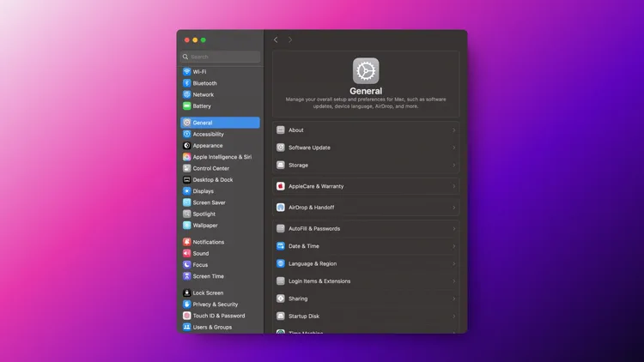Screen dimensions: 644x362
Task: Go forward with the right arrow
Action: click(x=290, y=39)
